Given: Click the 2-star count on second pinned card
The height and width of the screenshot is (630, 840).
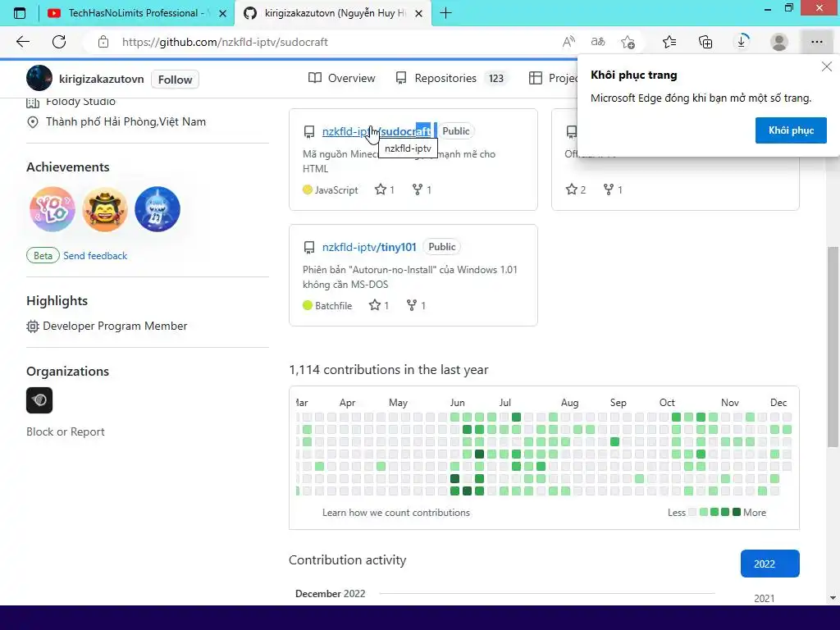Looking at the screenshot, I should (x=576, y=189).
